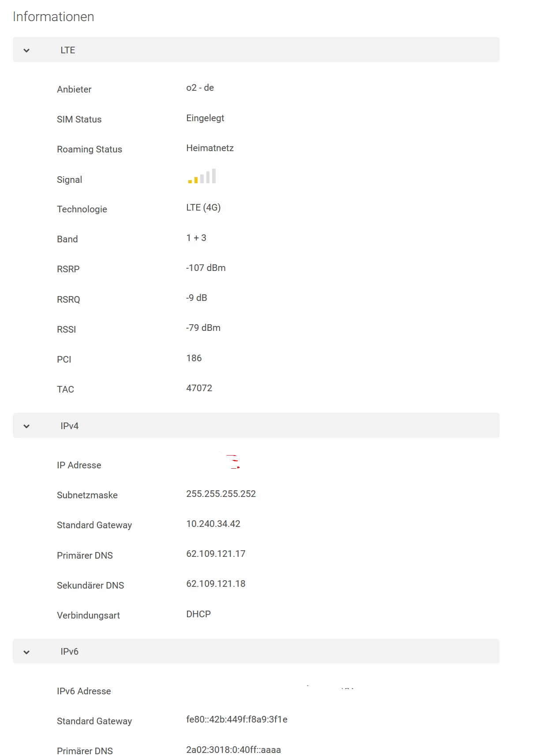Collapse the IPv6 section chevron
Image resolution: width=534 pixels, height=756 pixels.
[26, 652]
